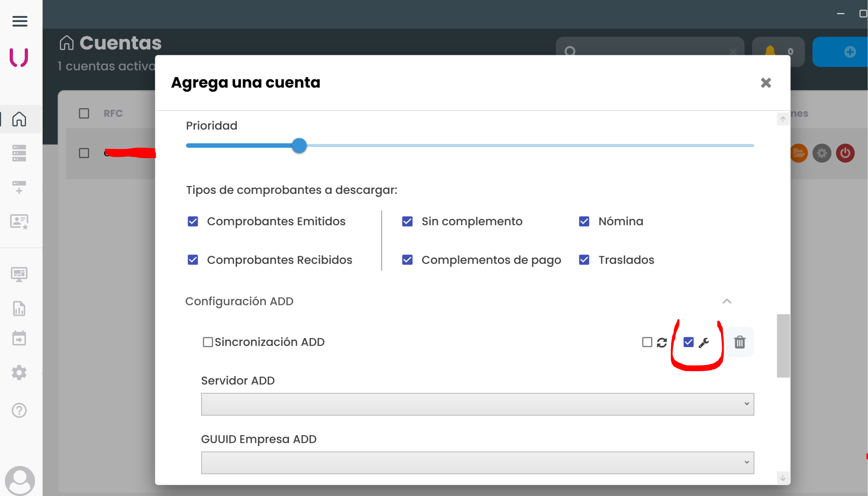Screen dimensions: 868x496
Task: Collapse the Configuración ADD section
Action: click(727, 301)
